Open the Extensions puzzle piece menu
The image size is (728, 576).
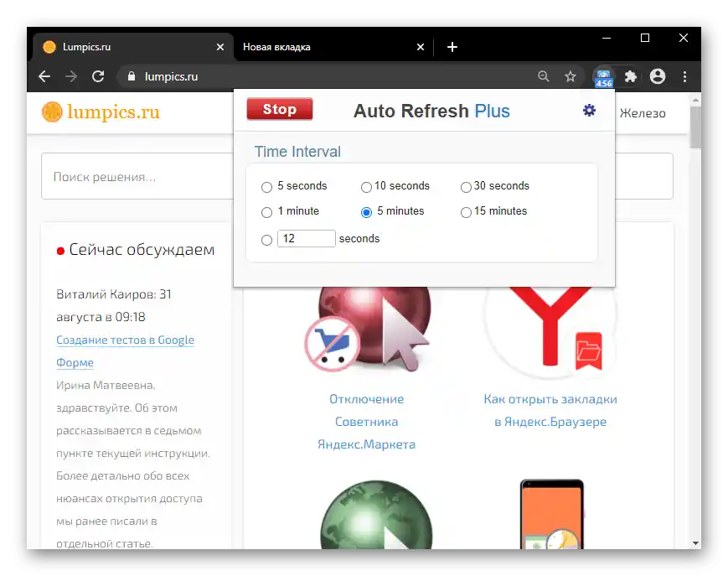coord(631,76)
